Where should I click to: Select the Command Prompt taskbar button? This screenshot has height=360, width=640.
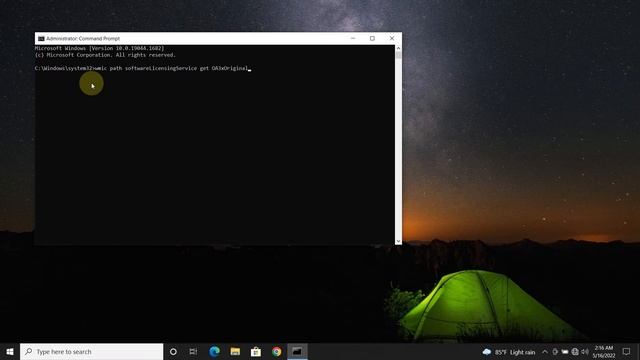point(297,351)
